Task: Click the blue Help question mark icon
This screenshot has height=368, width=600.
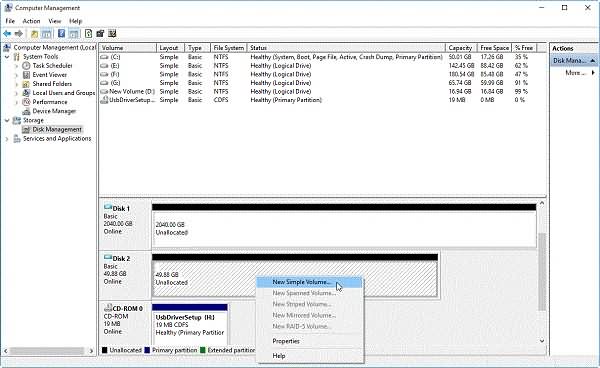Action: tap(61, 34)
